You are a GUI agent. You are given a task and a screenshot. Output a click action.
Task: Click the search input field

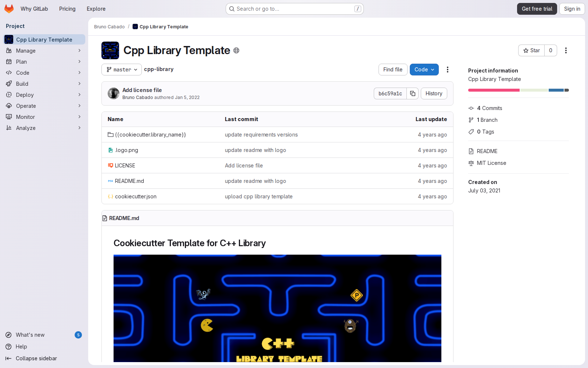click(x=294, y=8)
